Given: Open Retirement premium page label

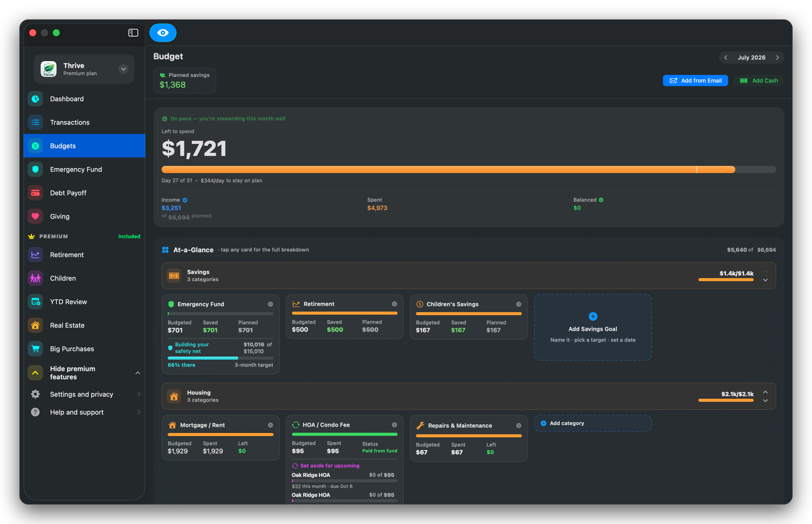Looking at the screenshot, I should [x=67, y=255].
